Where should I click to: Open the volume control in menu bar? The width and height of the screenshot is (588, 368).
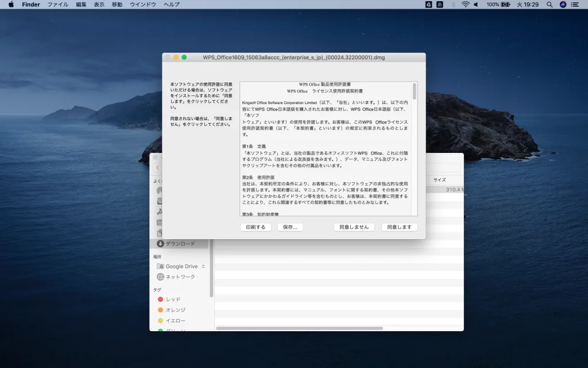click(x=476, y=5)
